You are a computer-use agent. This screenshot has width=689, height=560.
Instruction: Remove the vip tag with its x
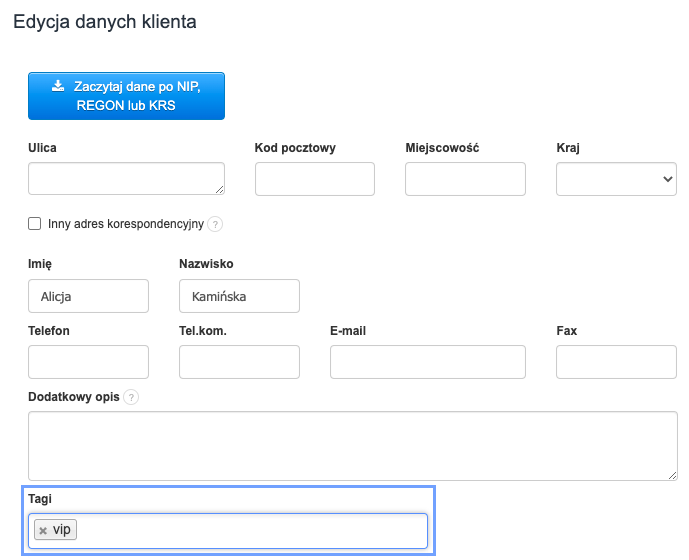click(x=43, y=531)
